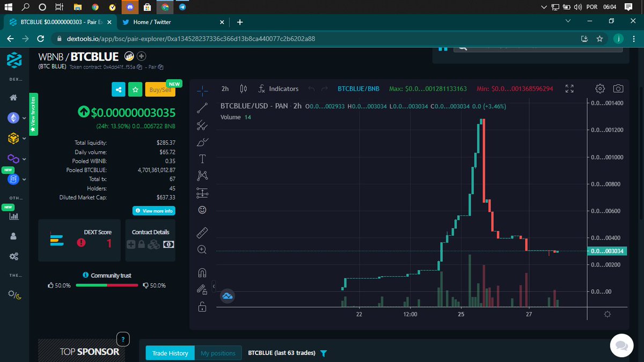Click the blue chart watermark logo button
The image size is (644, 362).
[227, 295]
